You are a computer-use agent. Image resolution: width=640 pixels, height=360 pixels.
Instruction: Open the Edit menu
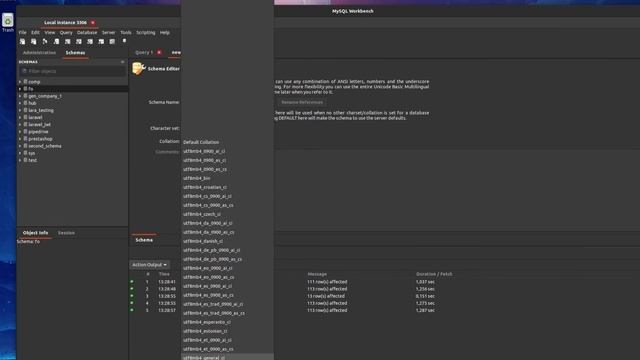coord(36,32)
